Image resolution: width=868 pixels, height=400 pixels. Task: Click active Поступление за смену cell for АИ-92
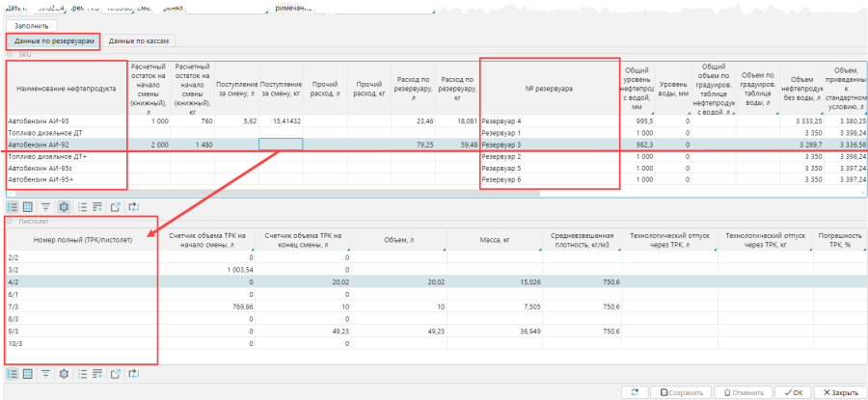tap(281, 145)
